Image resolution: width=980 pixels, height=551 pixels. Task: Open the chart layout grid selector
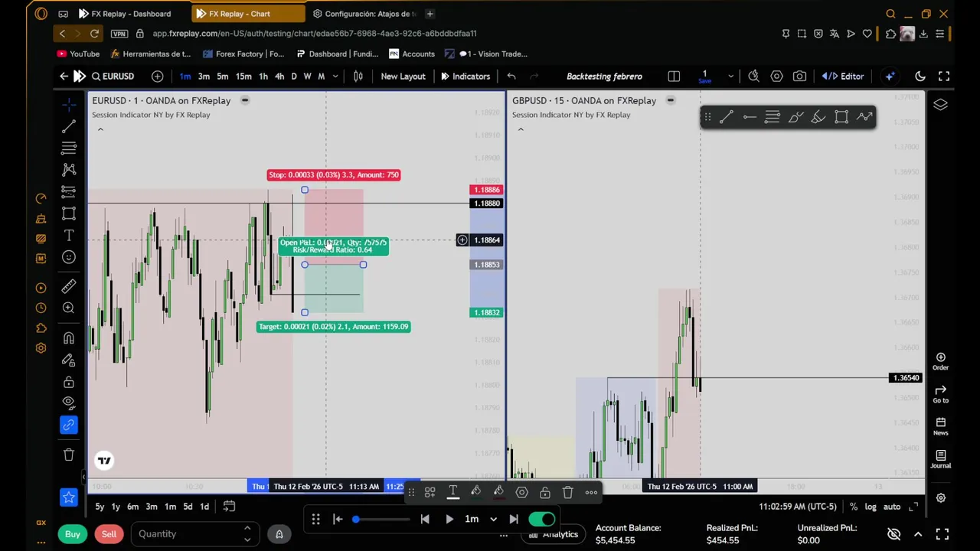pos(674,77)
